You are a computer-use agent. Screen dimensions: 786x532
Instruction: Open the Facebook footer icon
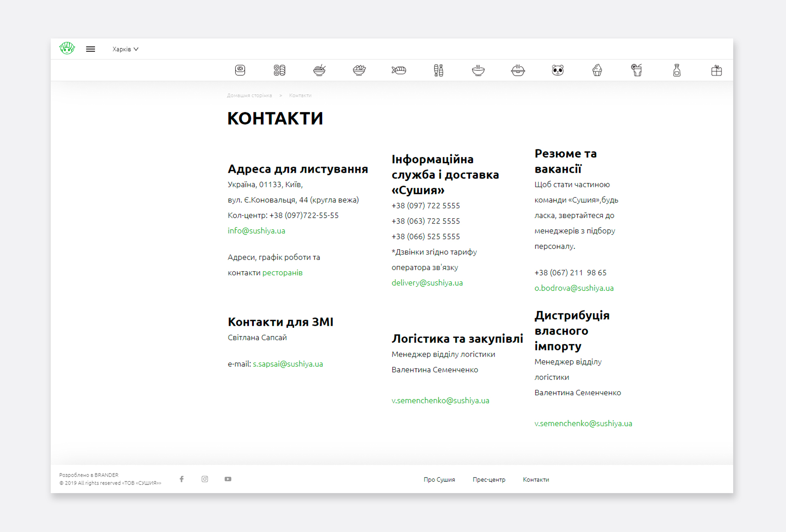coord(181,479)
